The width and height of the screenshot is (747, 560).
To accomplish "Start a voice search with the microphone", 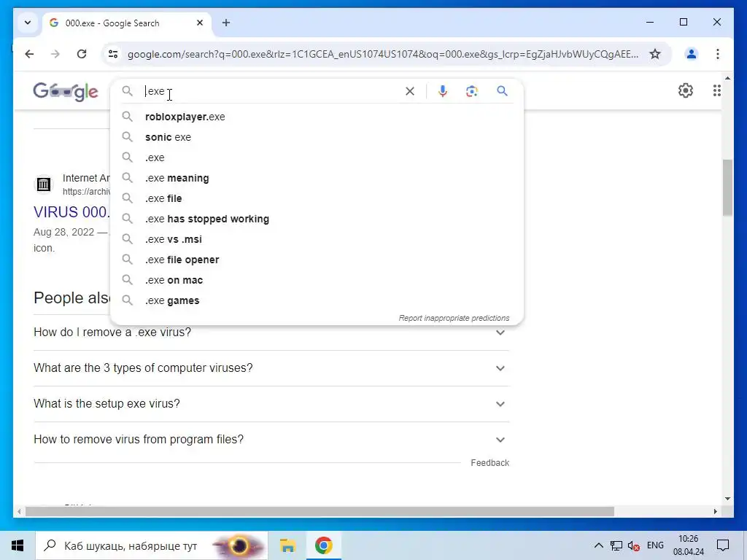I will pyautogui.click(x=443, y=91).
